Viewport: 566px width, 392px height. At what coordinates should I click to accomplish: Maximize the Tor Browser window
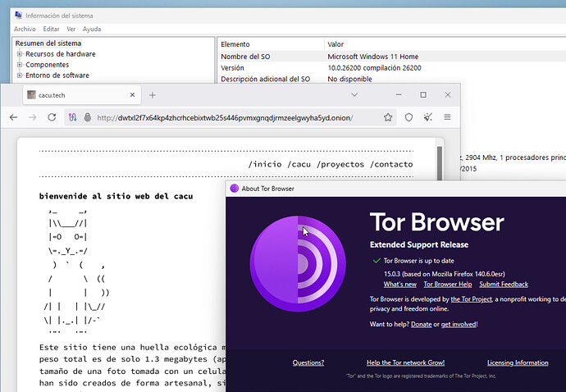423,94
